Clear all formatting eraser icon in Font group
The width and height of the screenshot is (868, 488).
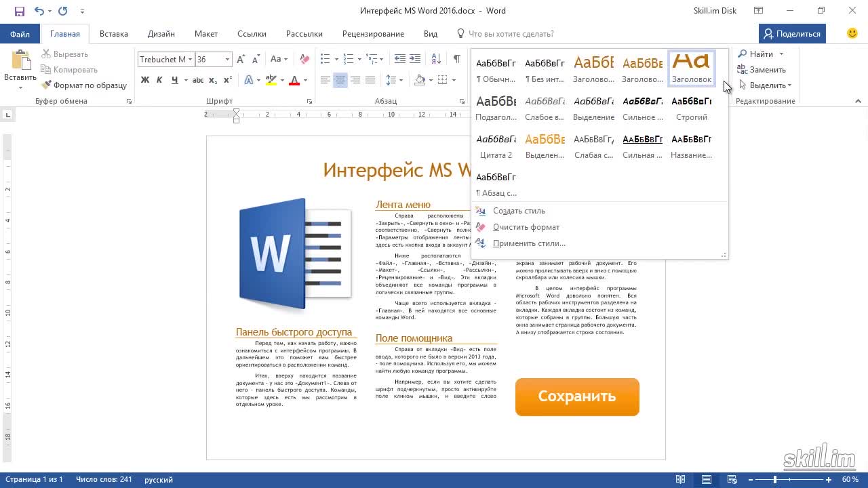(304, 60)
